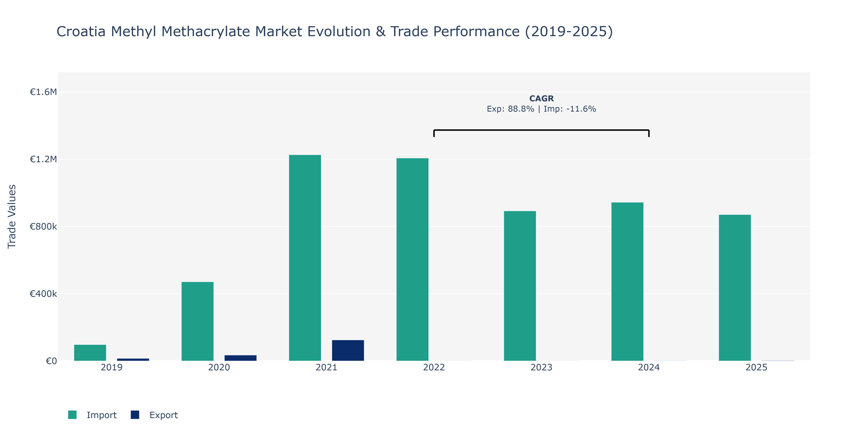Click the €1.6M axis label
Image resolution: width=868 pixels, height=434 pixels.
(43, 92)
